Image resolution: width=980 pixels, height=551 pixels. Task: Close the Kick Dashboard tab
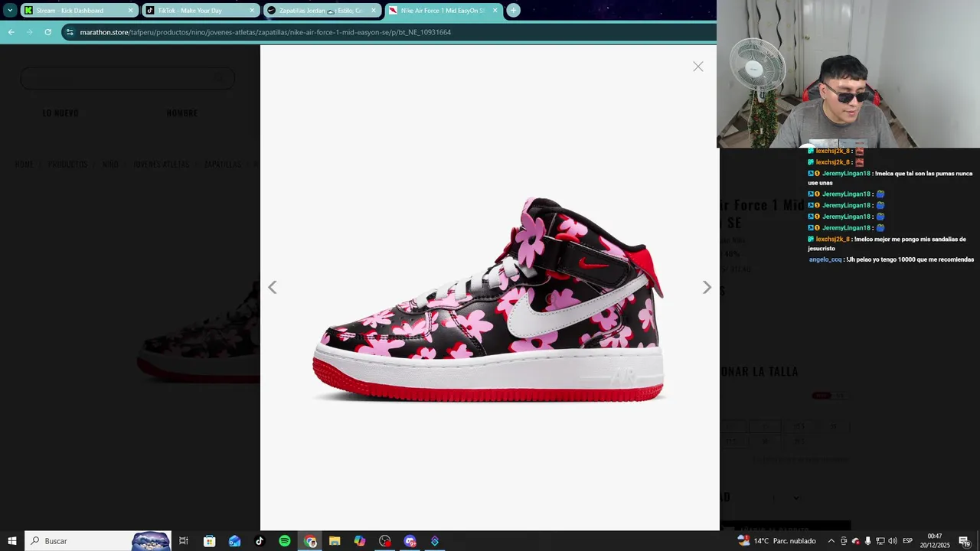click(130, 11)
